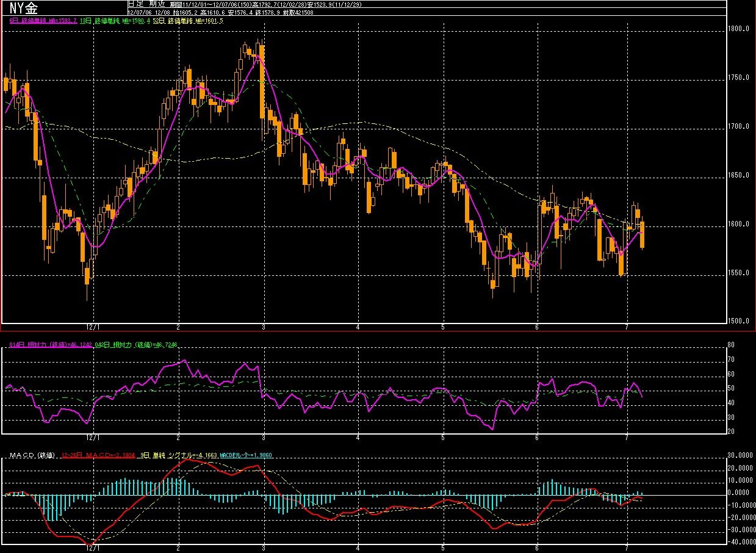
Task: Select the 12-26日 MACD=-2.1804 legend
Action: (x=99, y=455)
